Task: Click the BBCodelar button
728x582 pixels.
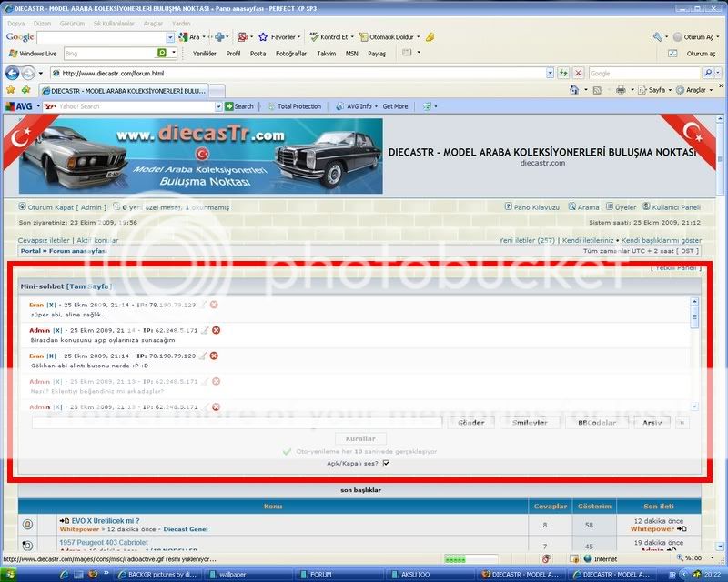Action: point(597,422)
